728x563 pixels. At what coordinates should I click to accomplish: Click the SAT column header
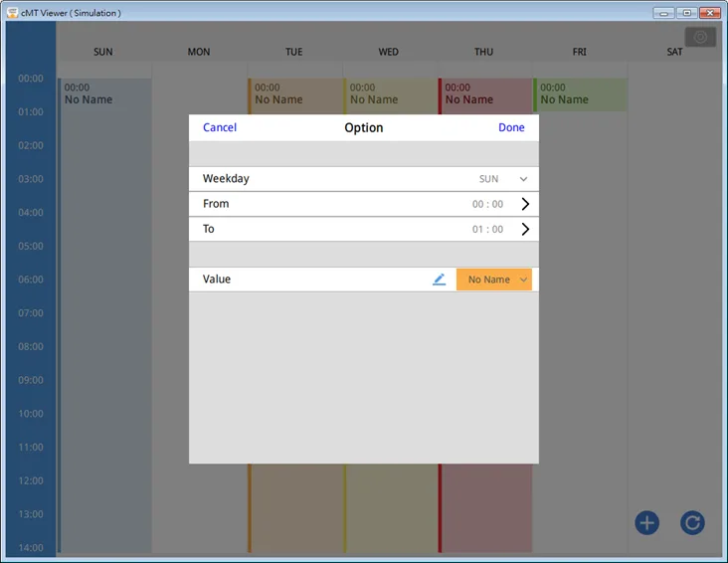point(674,52)
